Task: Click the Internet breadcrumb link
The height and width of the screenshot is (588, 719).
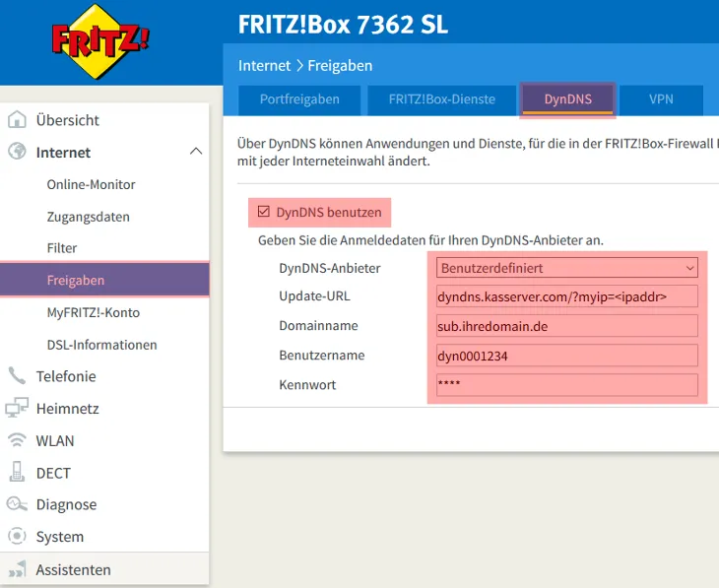Action: click(264, 66)
